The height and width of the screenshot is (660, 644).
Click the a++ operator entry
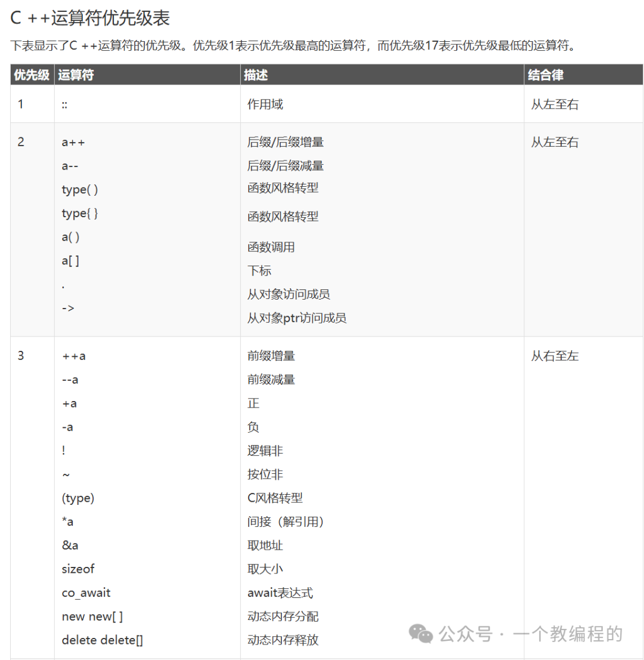pos(73,142)
